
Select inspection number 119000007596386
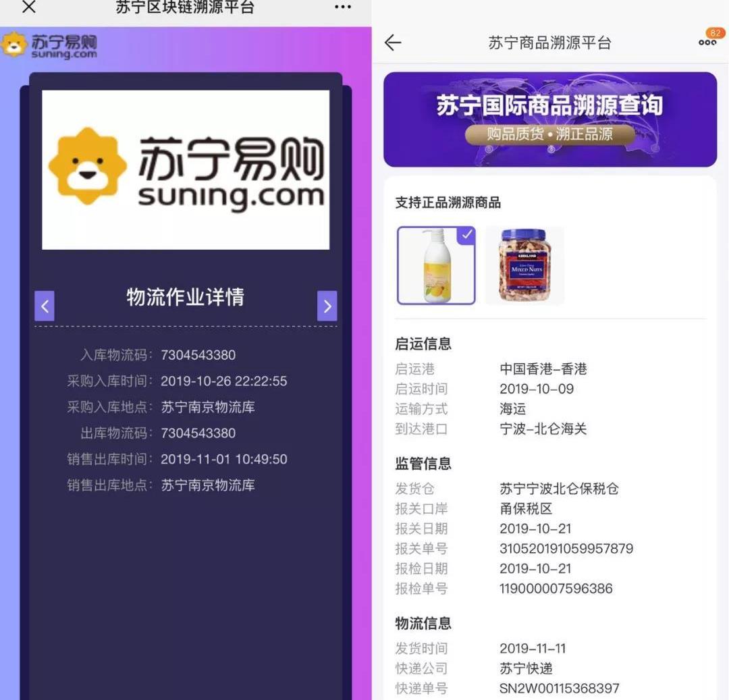click(556, 588)
